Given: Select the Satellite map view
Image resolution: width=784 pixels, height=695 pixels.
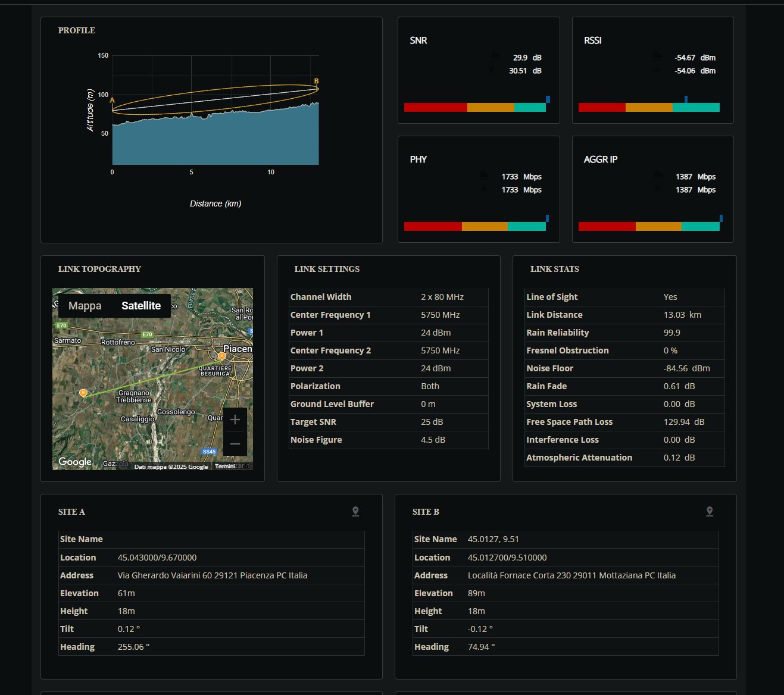Looking at the screenshot, I should [141, 306].
